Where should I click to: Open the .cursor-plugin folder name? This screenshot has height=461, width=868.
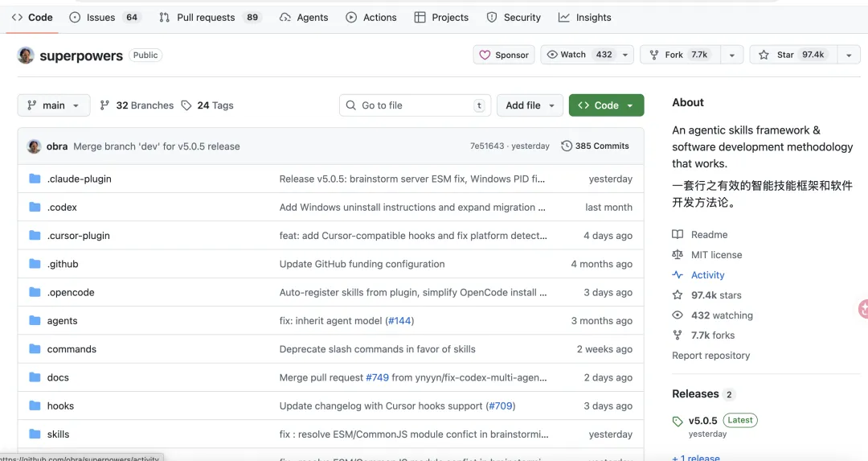[79, 236]
